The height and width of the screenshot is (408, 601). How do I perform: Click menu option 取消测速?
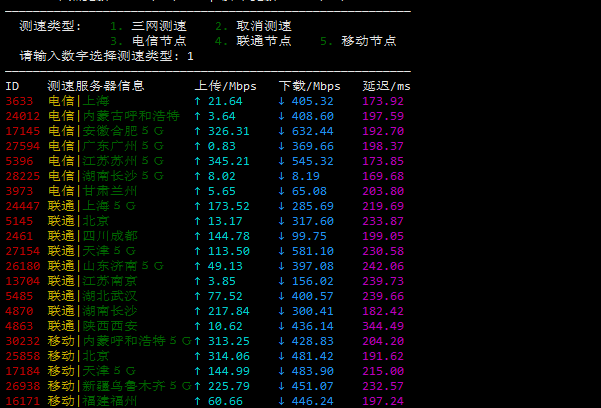coord(264,26)
